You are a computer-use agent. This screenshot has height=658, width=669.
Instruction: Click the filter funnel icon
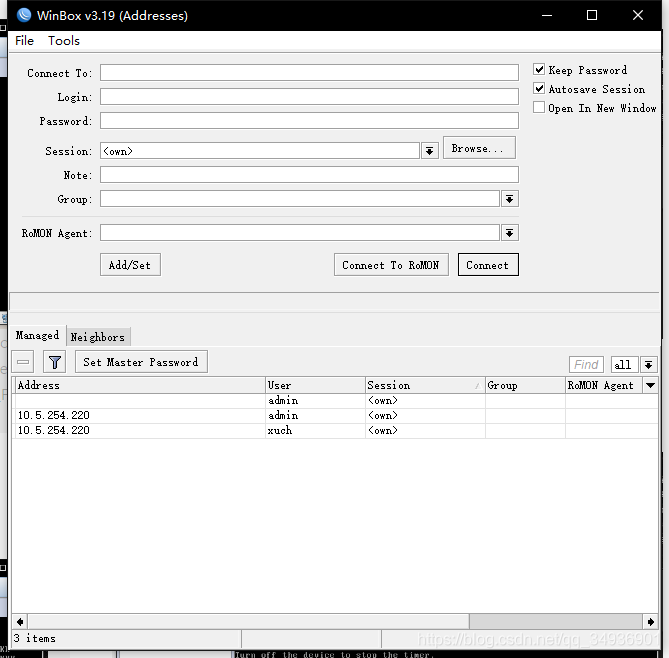(54, 362)
